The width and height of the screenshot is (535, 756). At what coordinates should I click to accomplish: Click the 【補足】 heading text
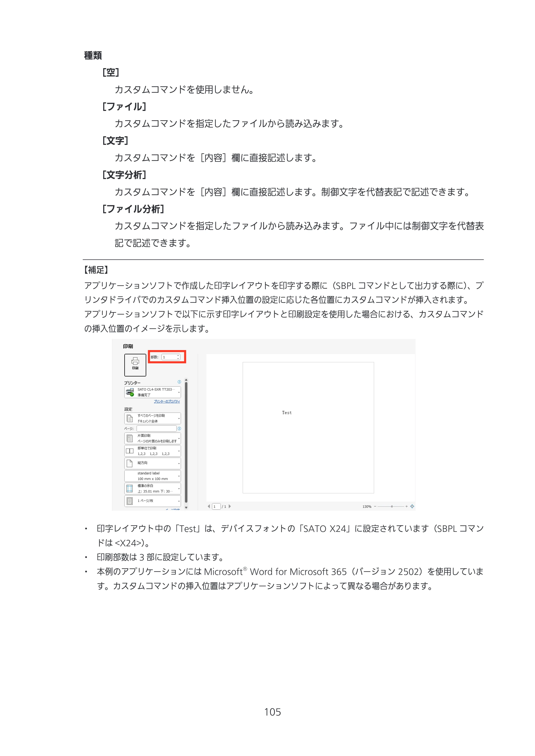click(96, 270)
